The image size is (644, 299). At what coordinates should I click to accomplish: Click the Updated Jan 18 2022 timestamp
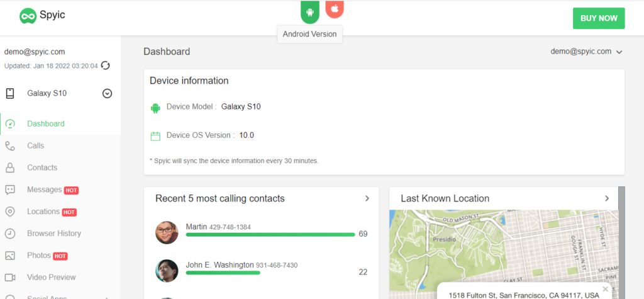click(52, 66)
